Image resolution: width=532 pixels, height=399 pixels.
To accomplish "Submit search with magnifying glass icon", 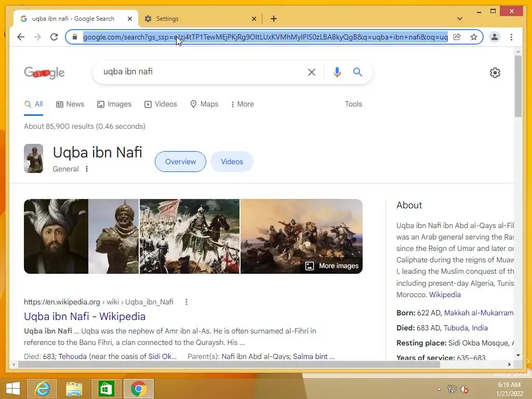I will click(357, 72).
